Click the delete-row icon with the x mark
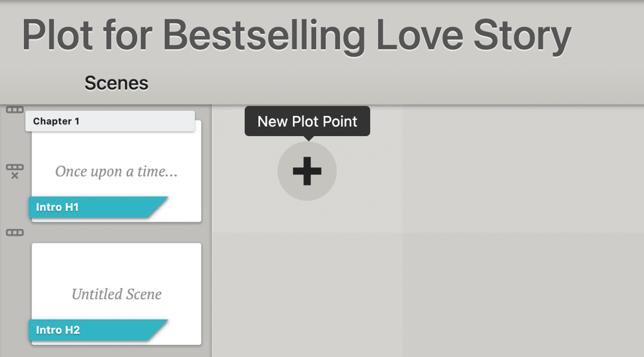This screenshot has height=357, width=644. pos(15,171)
